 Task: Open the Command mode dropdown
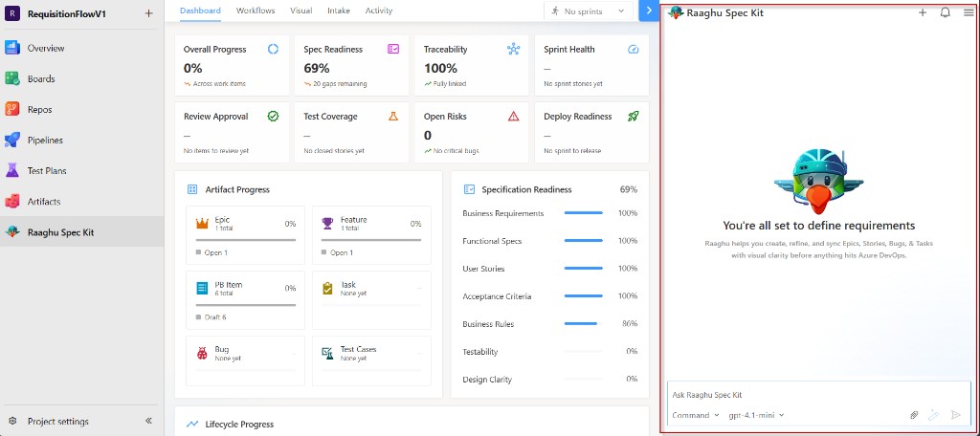[x=695, y=415]
